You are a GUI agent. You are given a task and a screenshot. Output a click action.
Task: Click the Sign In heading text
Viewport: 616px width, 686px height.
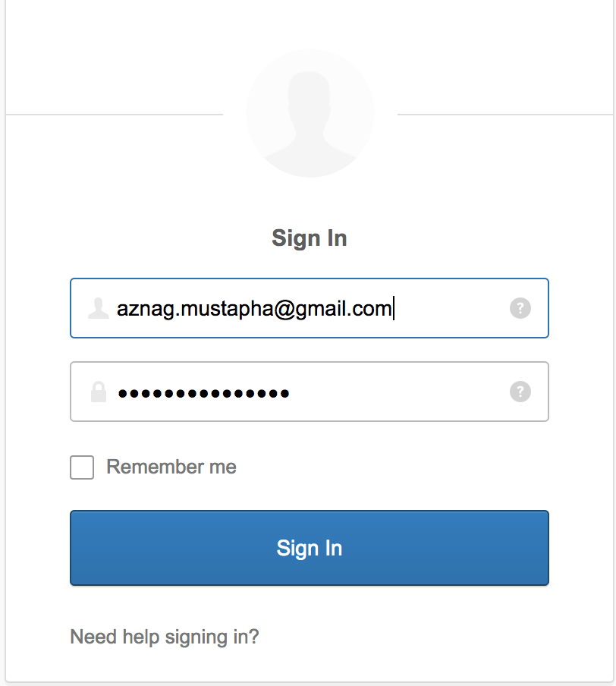point(310,238)
